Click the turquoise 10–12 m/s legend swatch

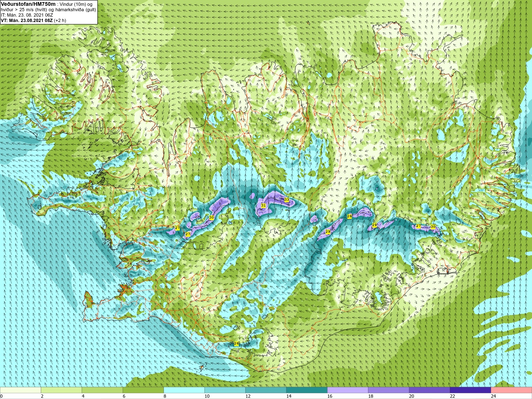(x=225, y=390)
